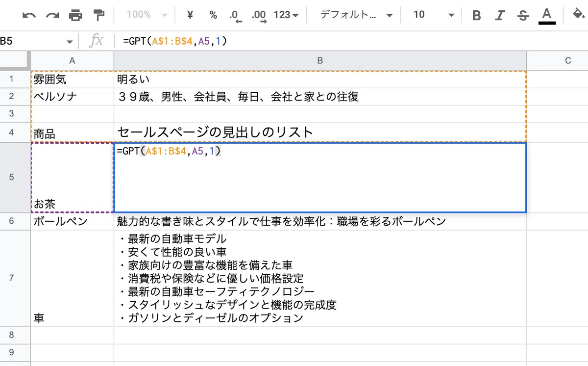The width and height of the screenshot is (588, 366).
Task: Click the active B5 cell editor
Action: 320,178
